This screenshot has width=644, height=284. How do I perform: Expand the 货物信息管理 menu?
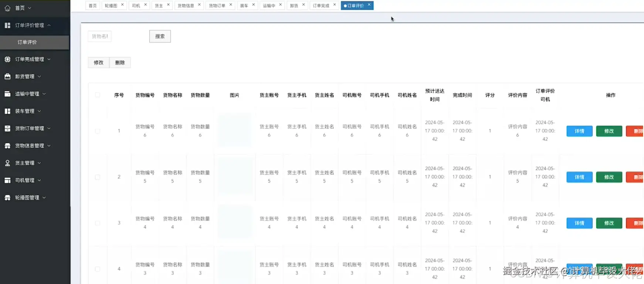click(x=49, y=146)
